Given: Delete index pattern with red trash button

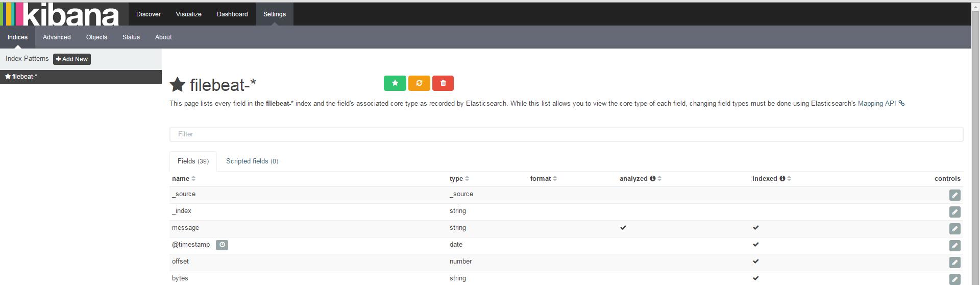Looking at the screenshot, I should (x=443, y=83).
